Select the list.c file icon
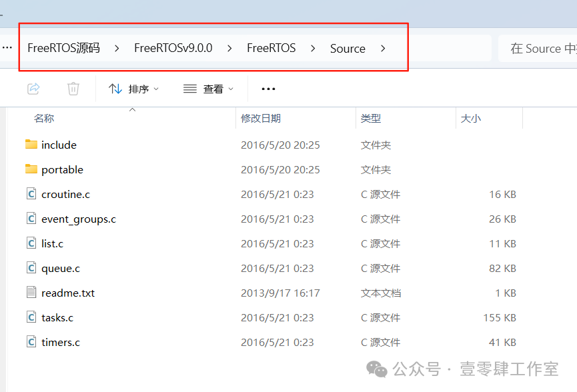 [x=31, y=243]
